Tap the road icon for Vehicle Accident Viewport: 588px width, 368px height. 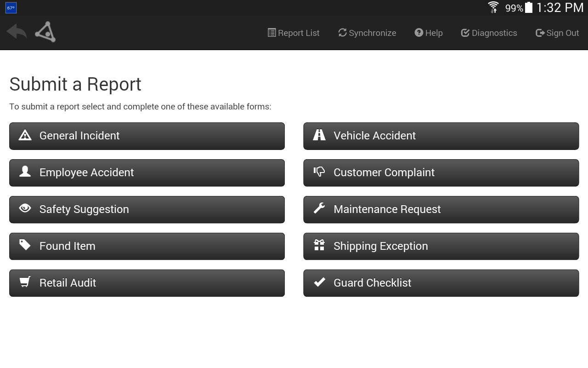(319, 135)
